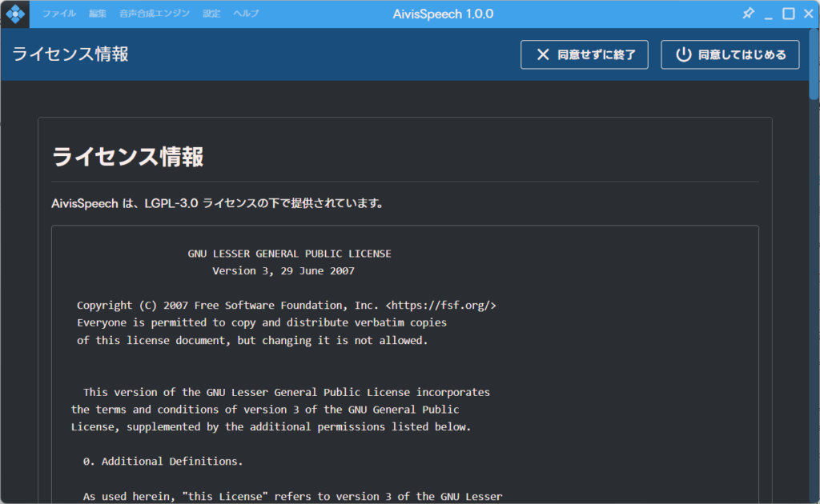This screenshot has height=504, width=820.
Task: Click 'License, supplemented by the additional permissions' line
Action: (x=271, y=426)
